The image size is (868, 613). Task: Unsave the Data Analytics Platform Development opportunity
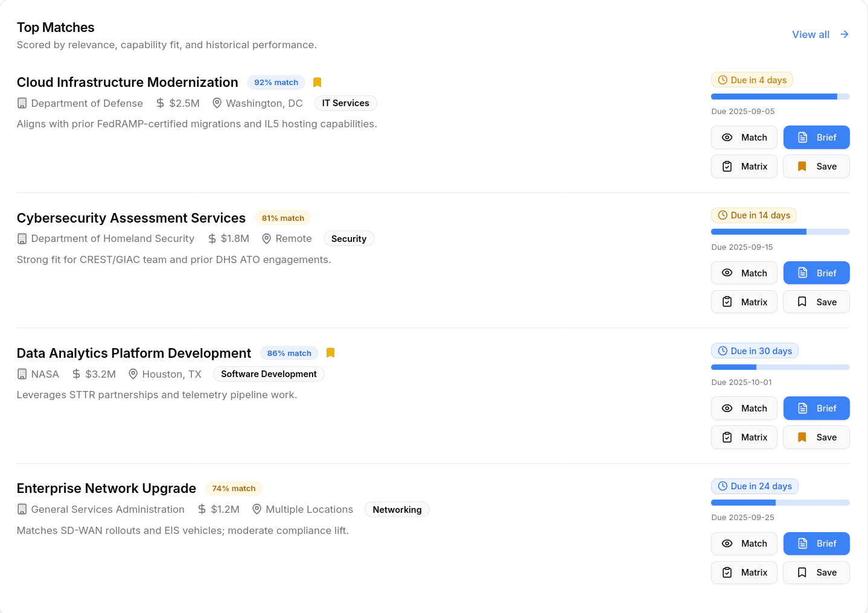point(816,437)
